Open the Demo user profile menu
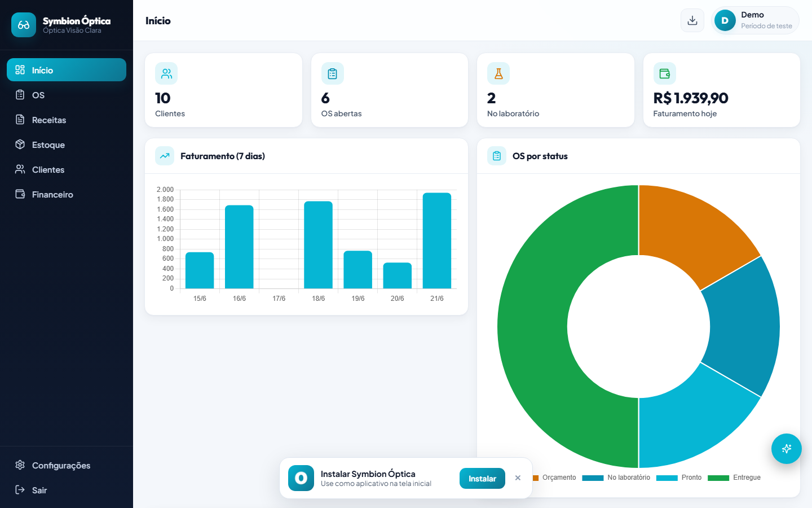Image resolution: width=812 pixels, height=508 pixels. point(755,20)
